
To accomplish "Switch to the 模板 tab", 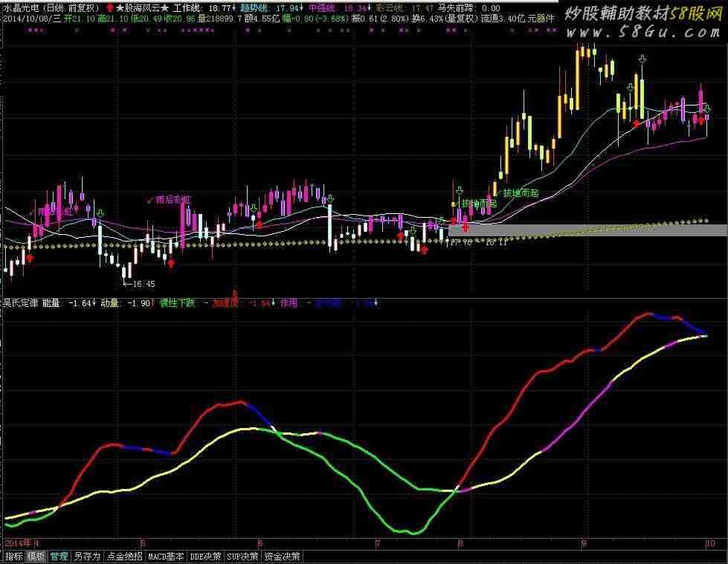I will click(x=36, y=556).
